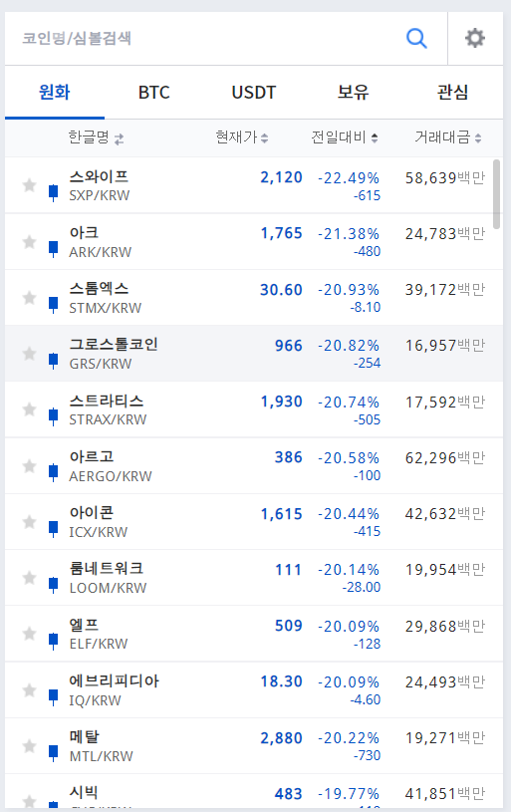Click the candlestick icon for 스톰엑스
Image resolution: width=511 pixels, height=812 pixels.
click(x=53, y=304)
